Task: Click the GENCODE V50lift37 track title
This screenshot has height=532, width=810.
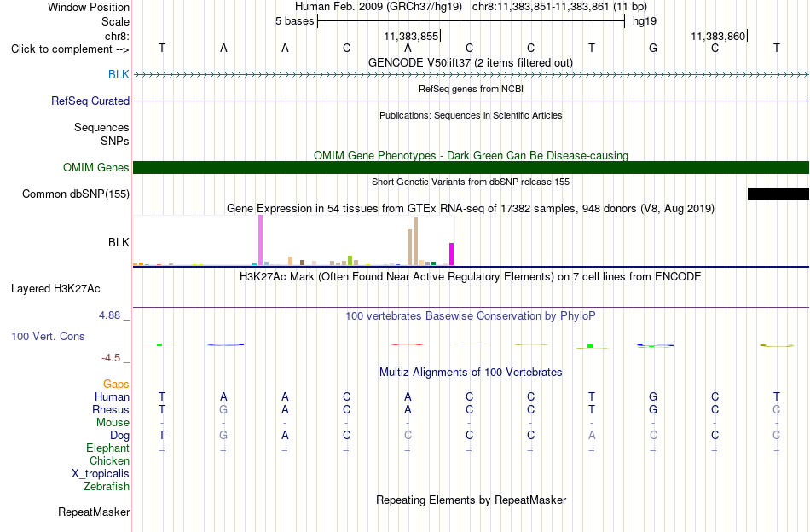Action: [471, 62]
